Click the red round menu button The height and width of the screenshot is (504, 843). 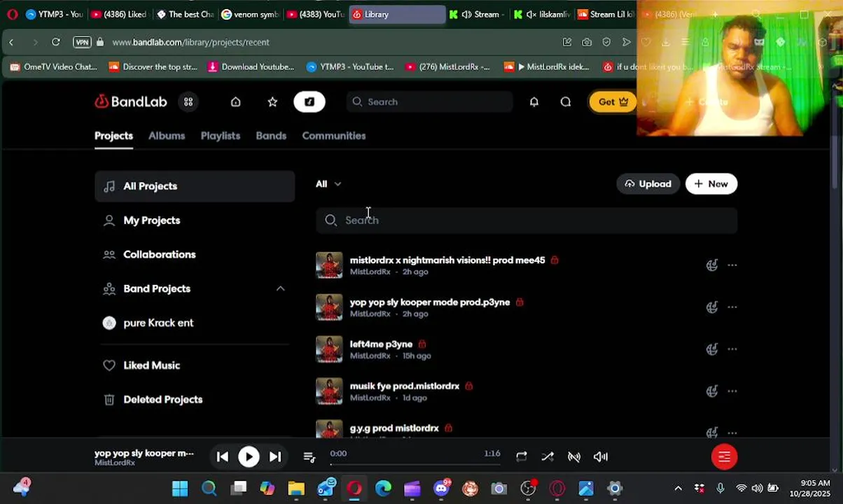724,457
